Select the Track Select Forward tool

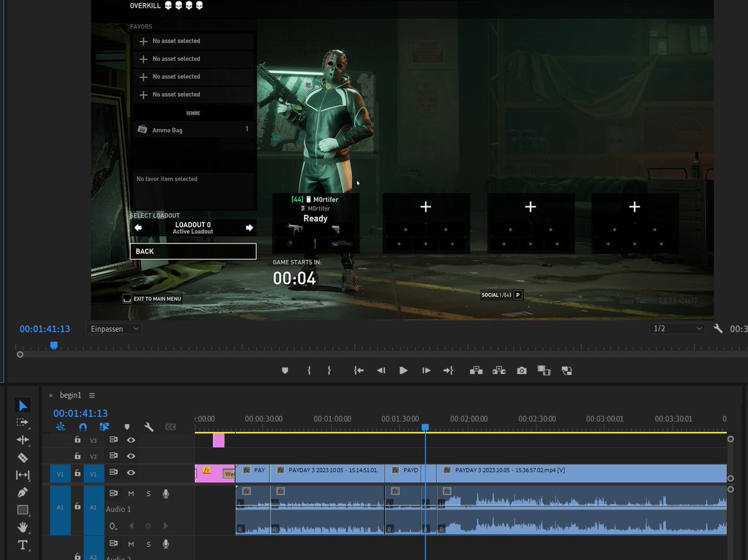click(22, 422)
